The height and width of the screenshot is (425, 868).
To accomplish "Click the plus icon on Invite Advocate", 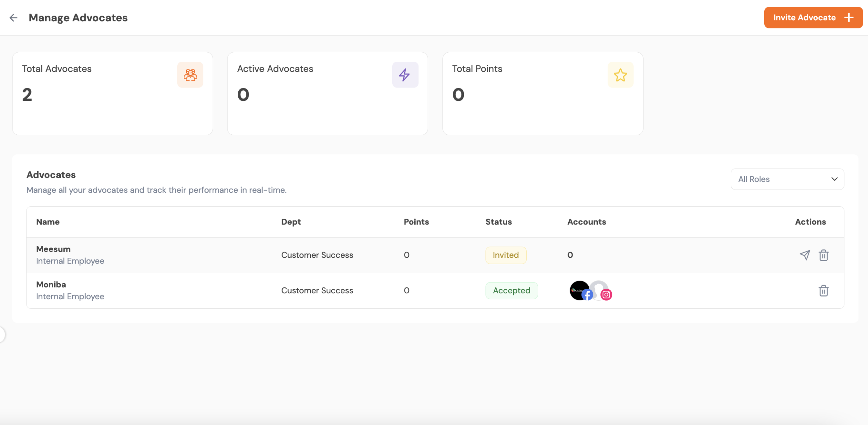I will click(849, 18).
